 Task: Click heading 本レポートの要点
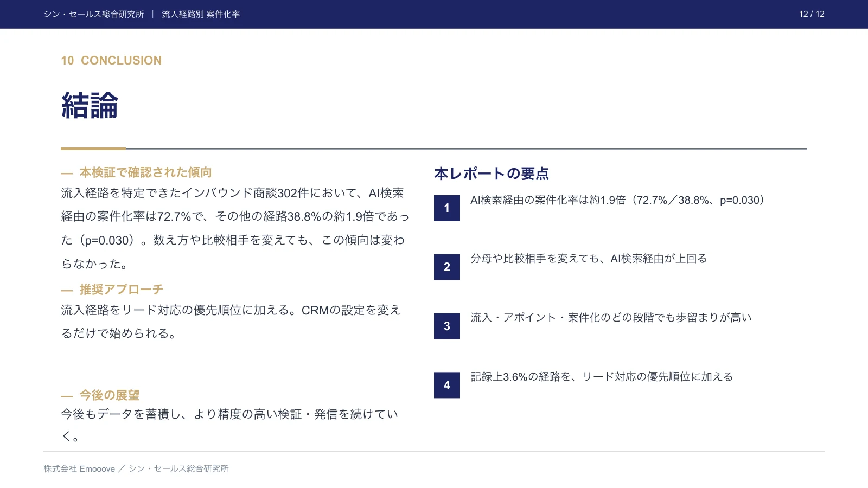click(492, 174)
